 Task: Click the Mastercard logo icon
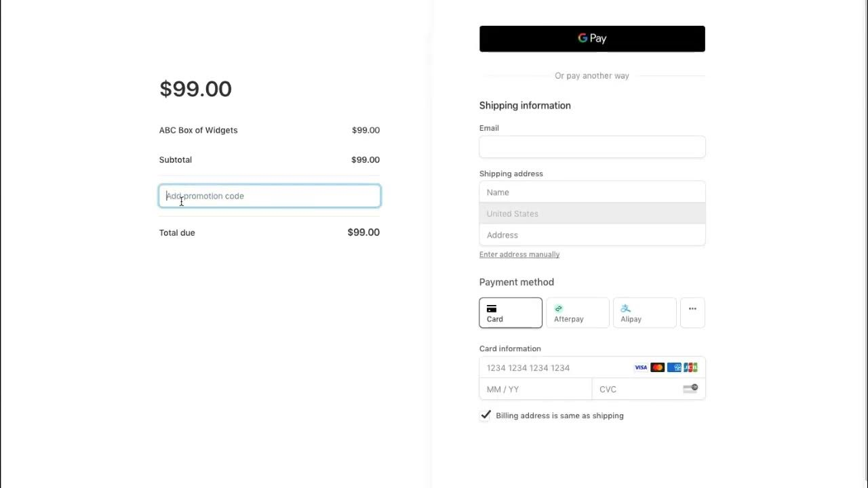(x=657, y=367)
